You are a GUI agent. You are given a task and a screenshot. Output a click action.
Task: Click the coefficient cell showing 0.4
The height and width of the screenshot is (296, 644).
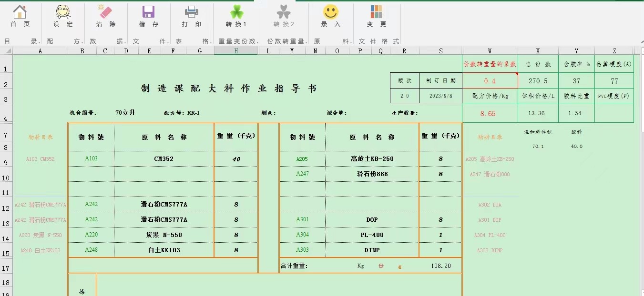[490, 81]
